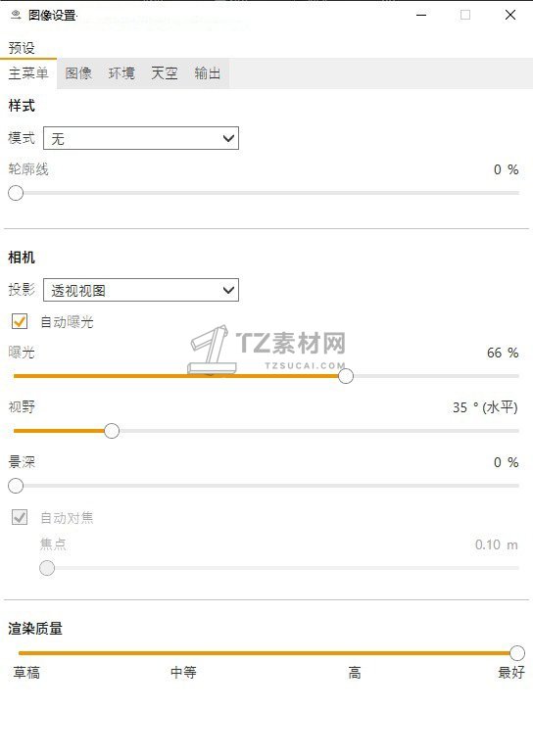Screen dimensions: 533x756
Task: Open the 模式 style dropdown
Action: point(141,138)
